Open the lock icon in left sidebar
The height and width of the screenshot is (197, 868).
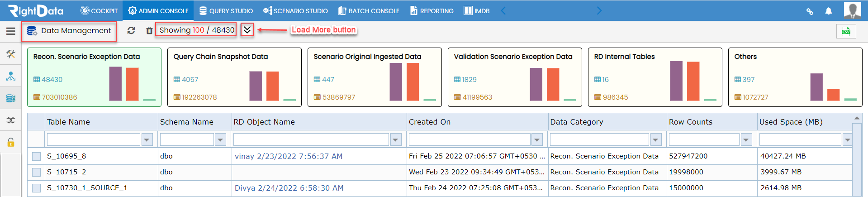(x=11, y=142)
